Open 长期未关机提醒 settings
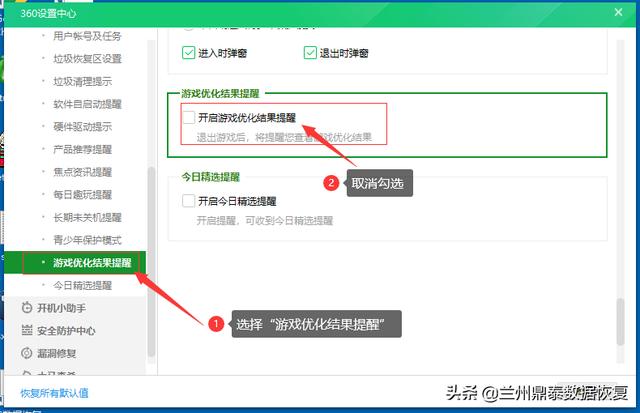The width and height of the screenshot is (640, 413). tap(87, 217)
